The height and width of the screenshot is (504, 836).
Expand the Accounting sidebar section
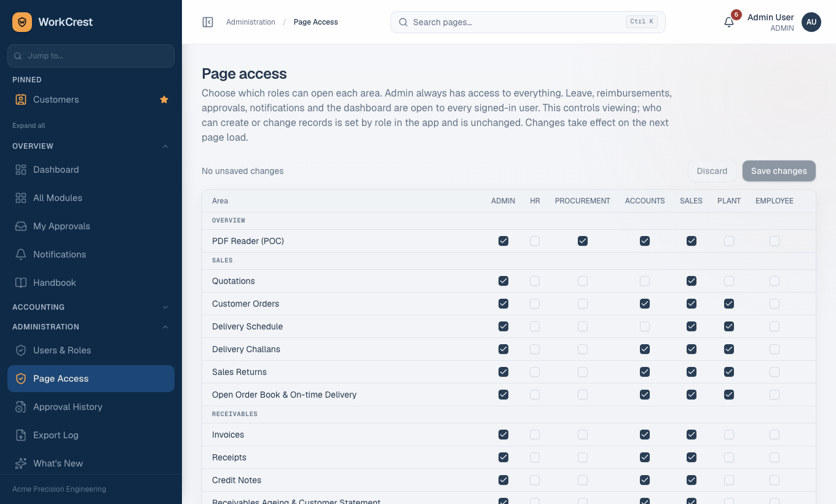(x=91, y=307)
